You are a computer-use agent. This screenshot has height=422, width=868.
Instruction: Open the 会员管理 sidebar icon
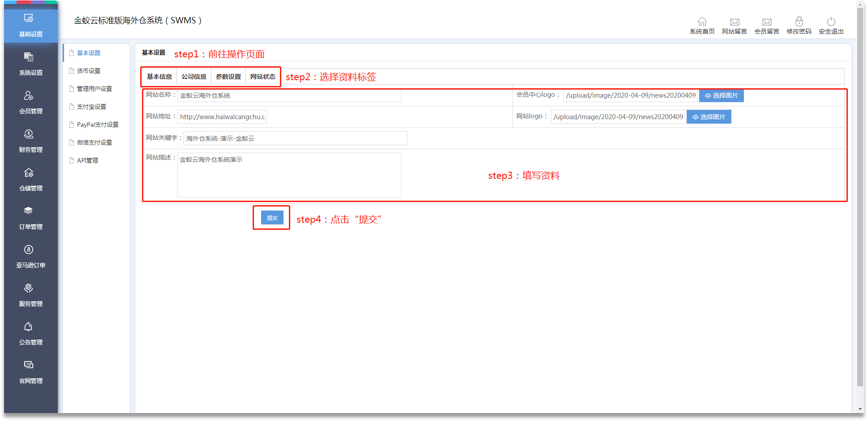pos(29,96)
